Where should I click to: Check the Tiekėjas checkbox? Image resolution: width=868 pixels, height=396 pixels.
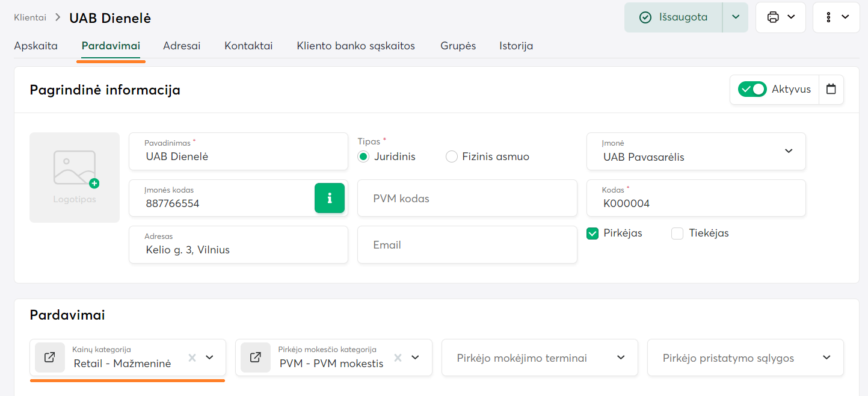click(x=677, y=234)
